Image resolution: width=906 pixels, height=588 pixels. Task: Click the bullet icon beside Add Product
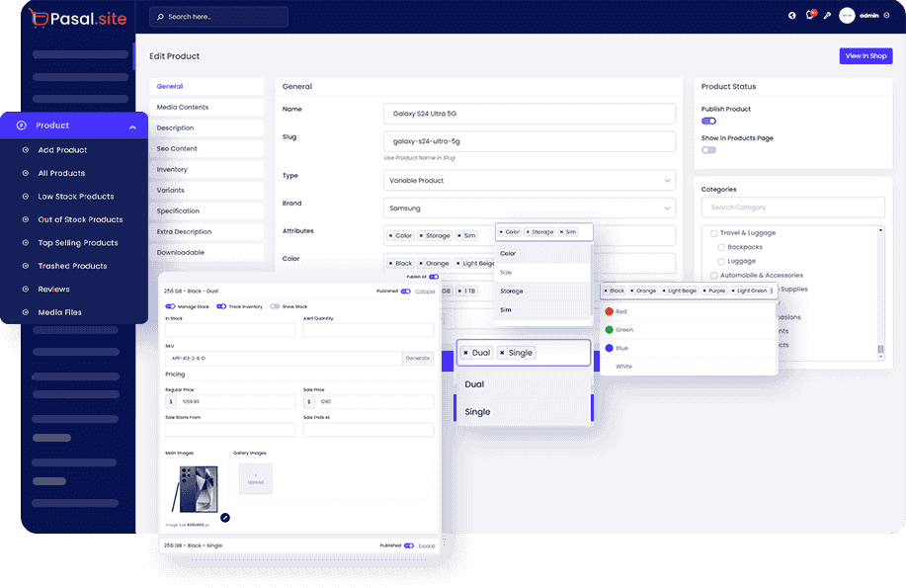pos(26,150)
